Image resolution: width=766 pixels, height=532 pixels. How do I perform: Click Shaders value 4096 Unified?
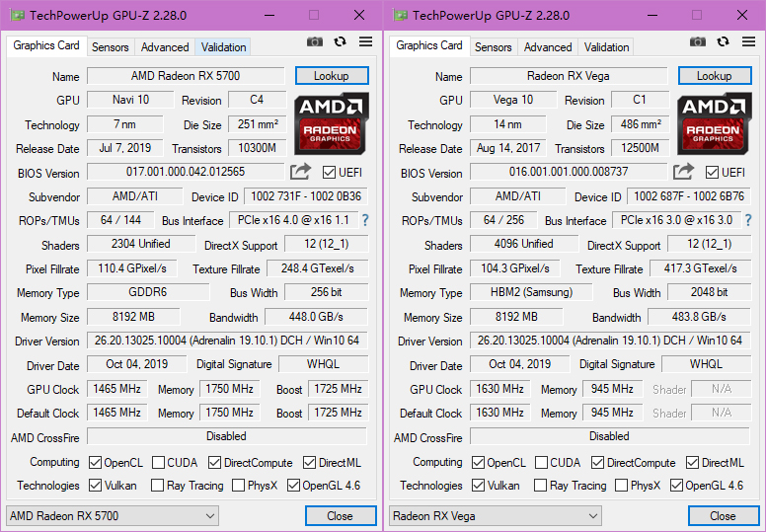(x=524, y=244)
